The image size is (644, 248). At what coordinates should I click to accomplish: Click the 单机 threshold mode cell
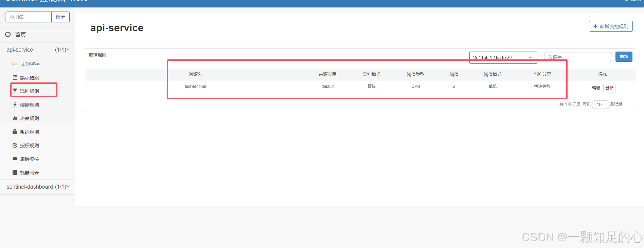[x=493, y=87]
